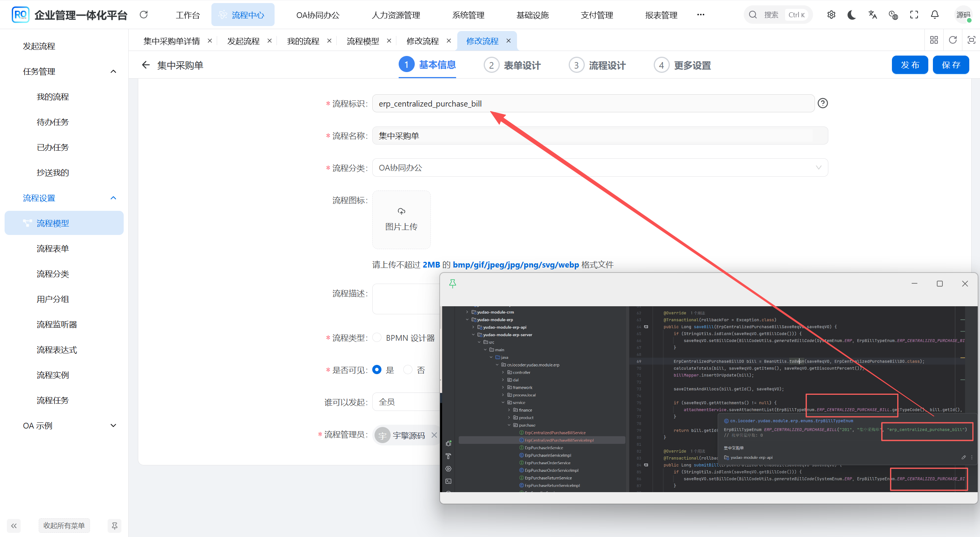Click the language translation icon
Image resolution: width=980 pixels, height=537 pixels.
coord(872,15)
